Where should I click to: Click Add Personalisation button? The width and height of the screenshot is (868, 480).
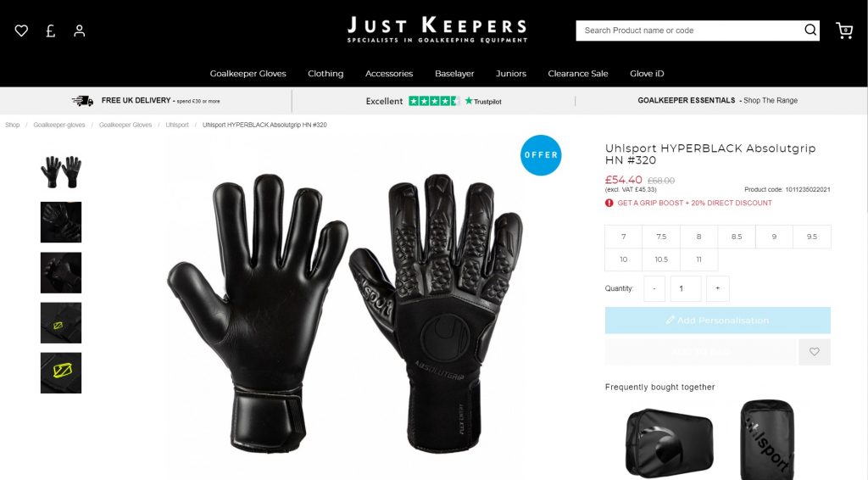pos(717,320)
